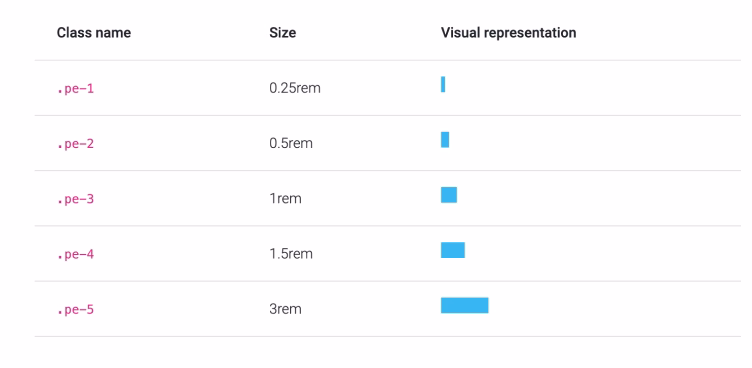Select the 0.25rem size value
Screen dimensions: 752x368
pyautogui.click(x=294, y=88)
